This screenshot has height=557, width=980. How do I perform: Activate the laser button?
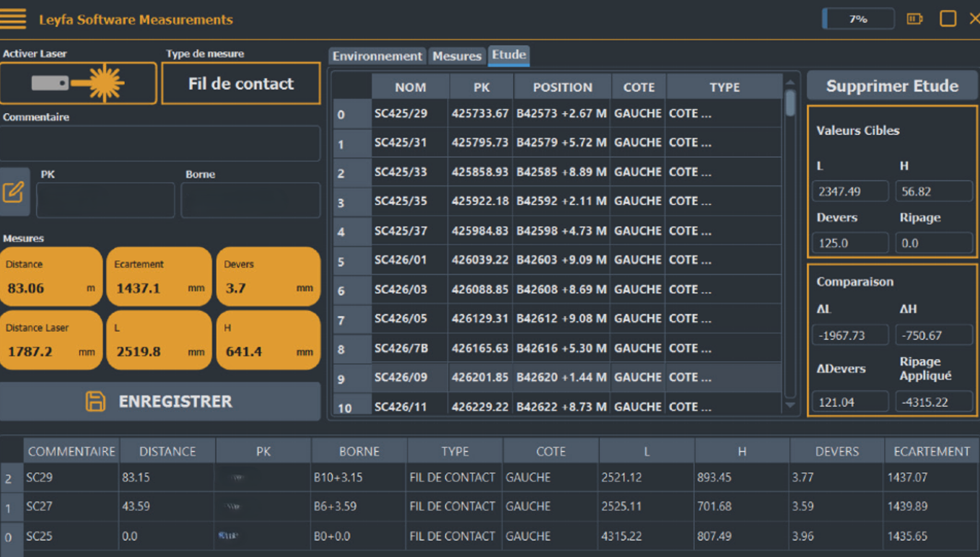click(78, 83)
